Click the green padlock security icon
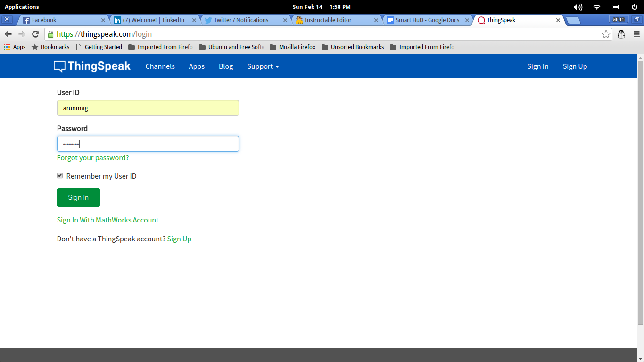The image size is (644, 362). click(50, 34)
